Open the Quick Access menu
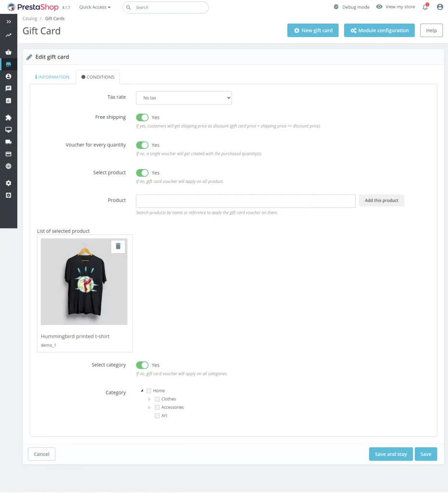448x493 pixels. [x=94, y=7]
